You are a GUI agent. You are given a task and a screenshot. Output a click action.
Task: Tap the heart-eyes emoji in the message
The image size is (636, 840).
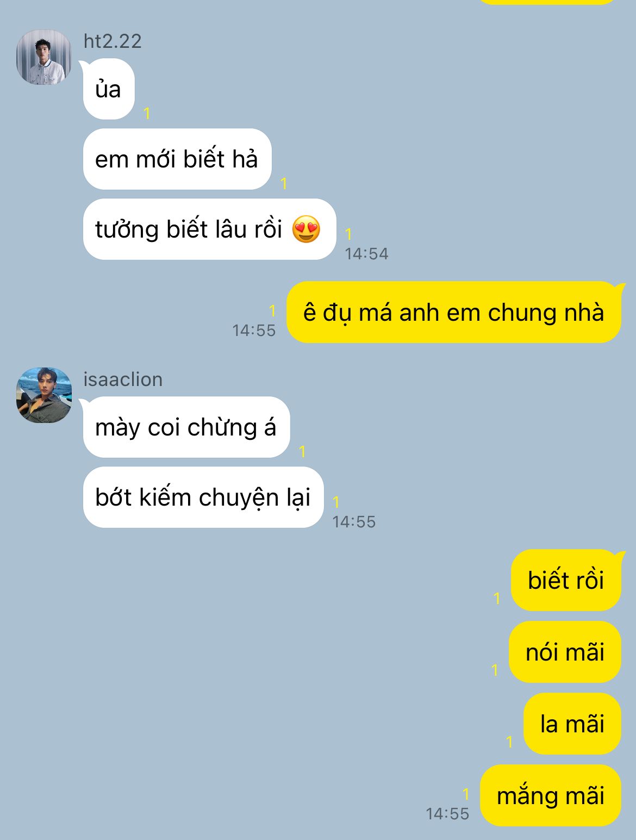306,229
